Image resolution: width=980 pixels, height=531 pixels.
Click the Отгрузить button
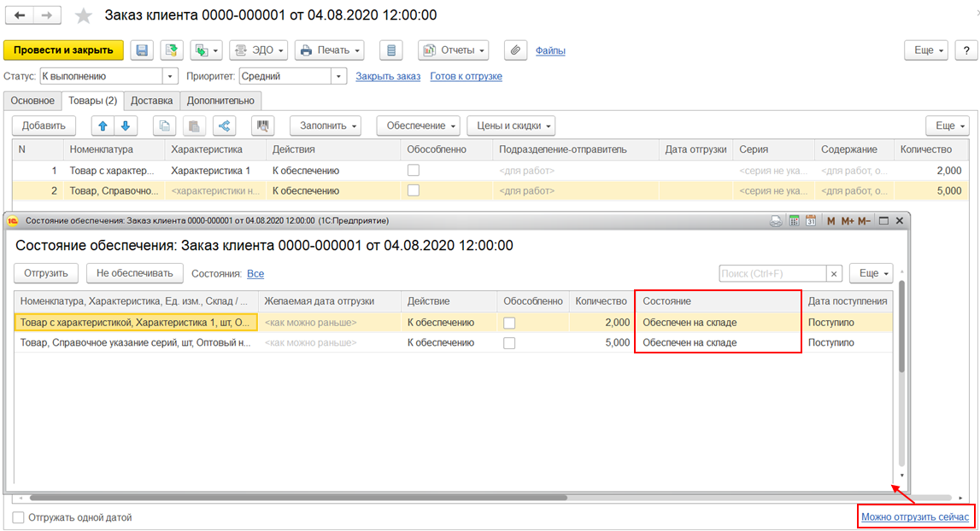pos(46,273)
